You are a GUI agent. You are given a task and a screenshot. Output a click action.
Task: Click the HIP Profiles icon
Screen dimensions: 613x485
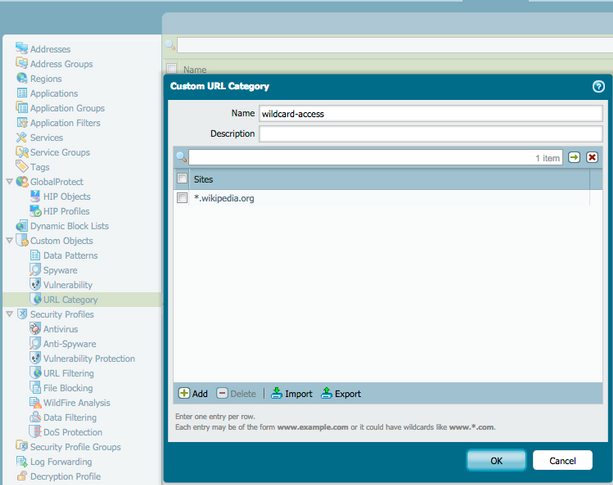(35, 211)
